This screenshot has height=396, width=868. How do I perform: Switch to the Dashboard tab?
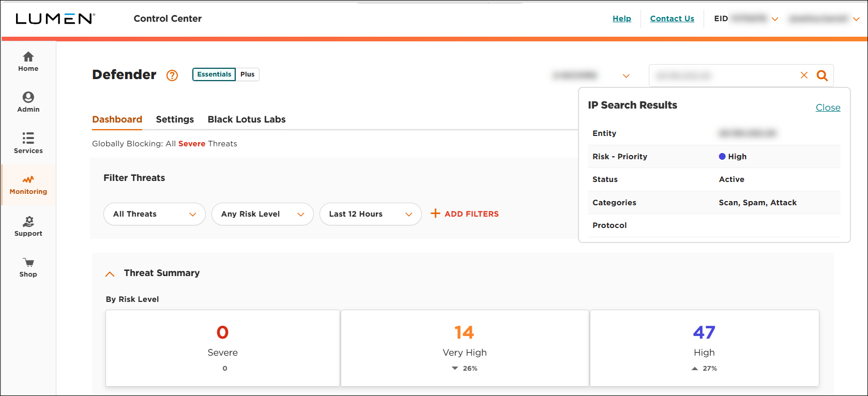pyautogui.click(x=117, y=119)
